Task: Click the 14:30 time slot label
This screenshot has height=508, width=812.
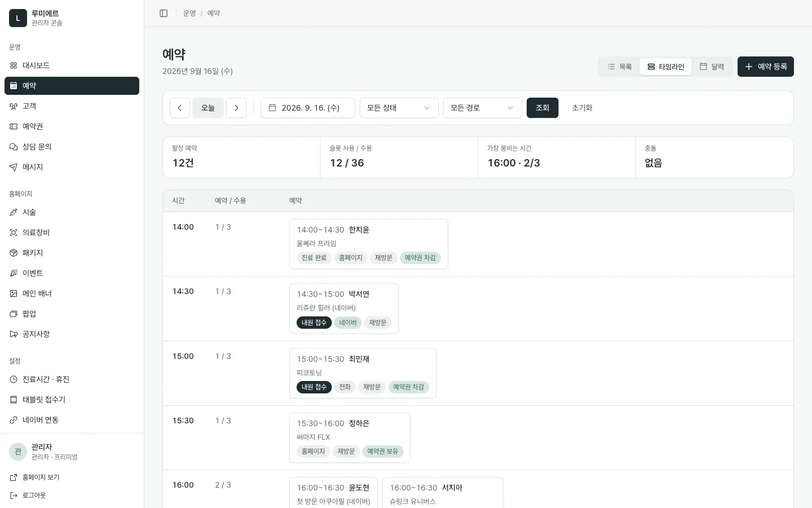Action: tap(183, 292)
